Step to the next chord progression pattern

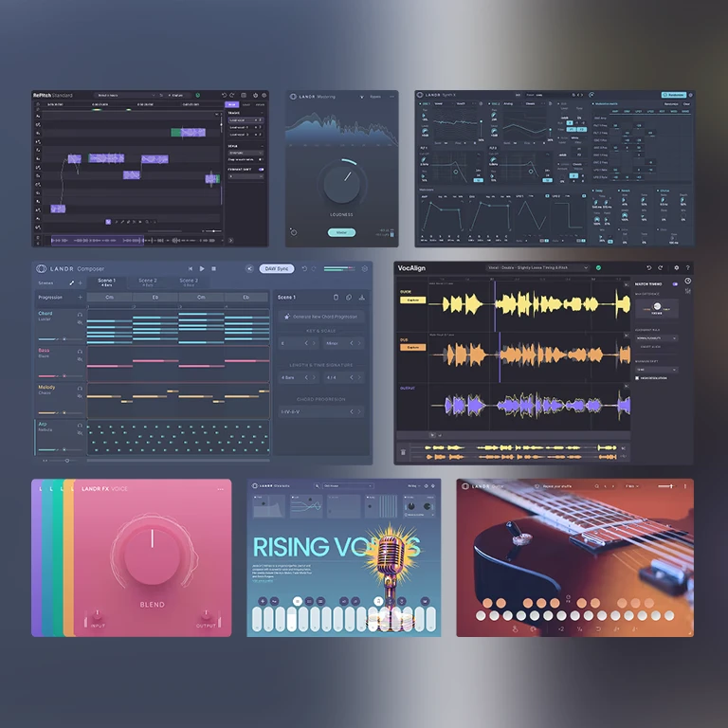click(359, 411)
